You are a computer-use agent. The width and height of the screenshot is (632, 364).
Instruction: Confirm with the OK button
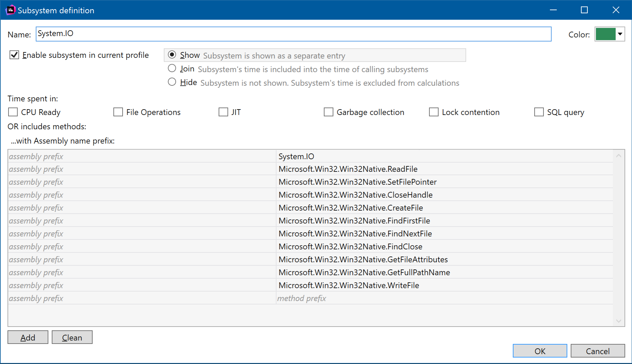(x=540, y=351)
